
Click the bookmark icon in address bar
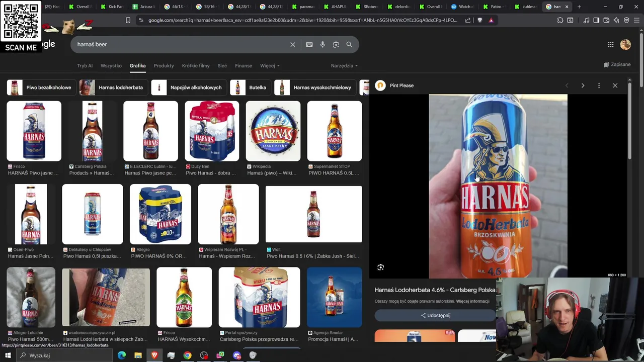[128, 20]
